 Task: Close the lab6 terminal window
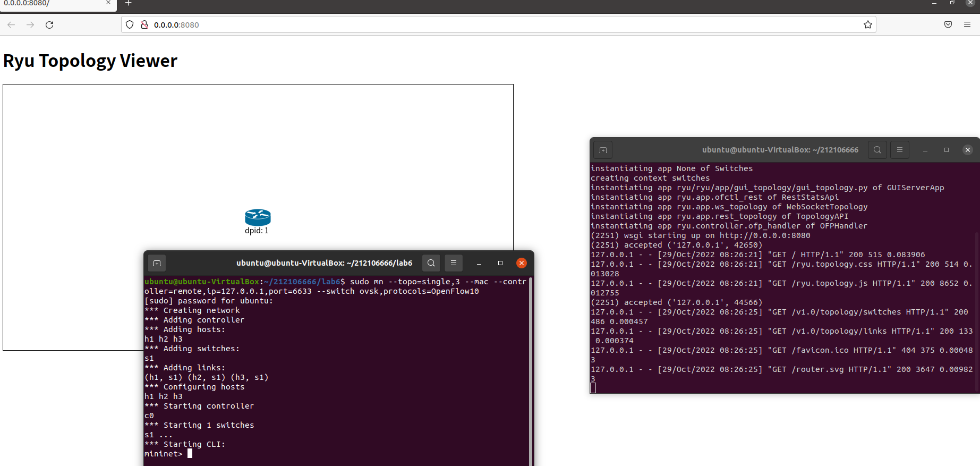click(522, 263)
